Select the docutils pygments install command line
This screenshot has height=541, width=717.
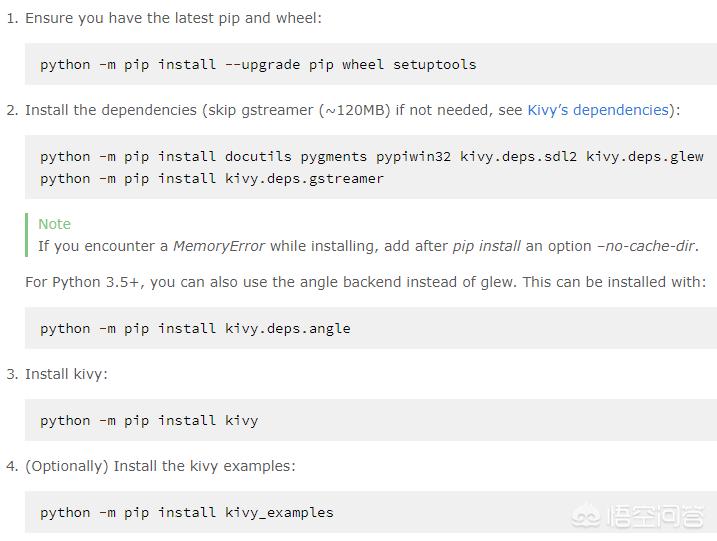tap(371, 156)
